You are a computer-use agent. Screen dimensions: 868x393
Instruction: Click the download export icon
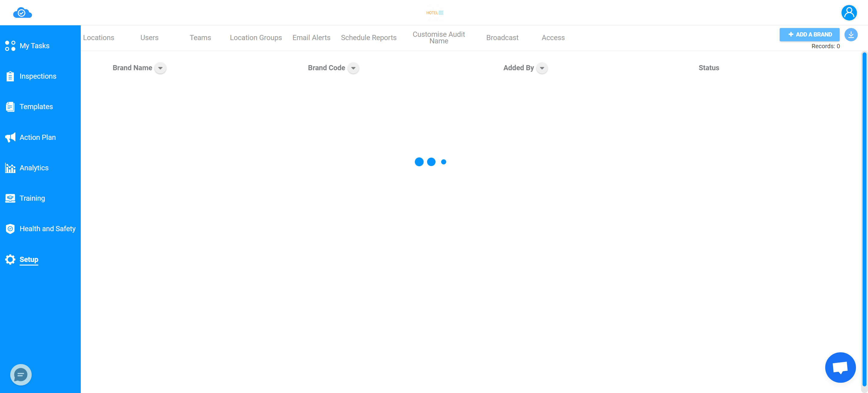[851, 34]
